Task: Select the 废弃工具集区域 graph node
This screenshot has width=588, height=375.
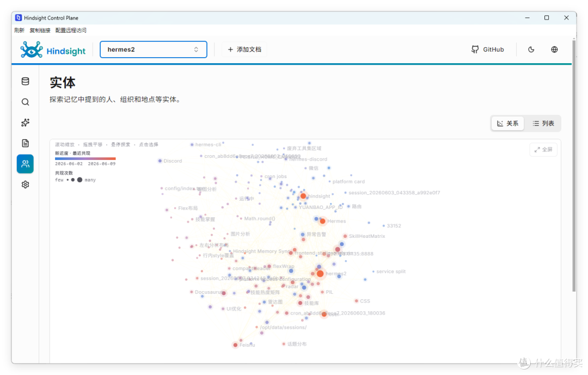Action: click(284, 149)
